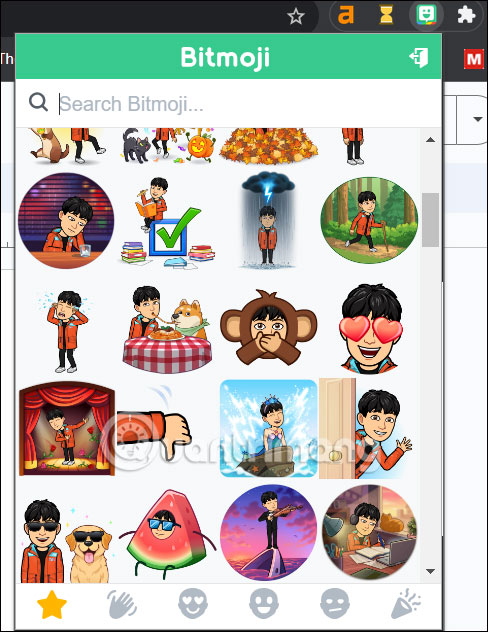This screenshot has width=488, height=632.
Task: Pick the studying at desk sticker
Action: click(370, 532)
